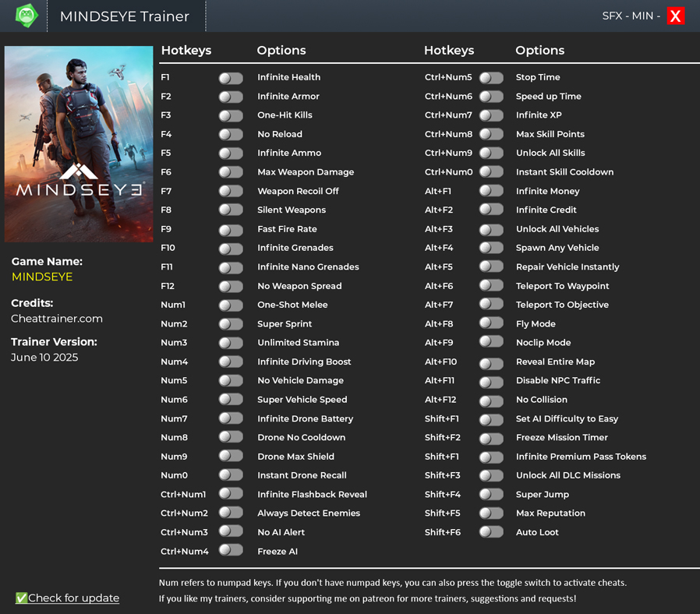The image size is (700, 614).
Task: Click the Infinite Credit label
Action: (x=546, y=210)
